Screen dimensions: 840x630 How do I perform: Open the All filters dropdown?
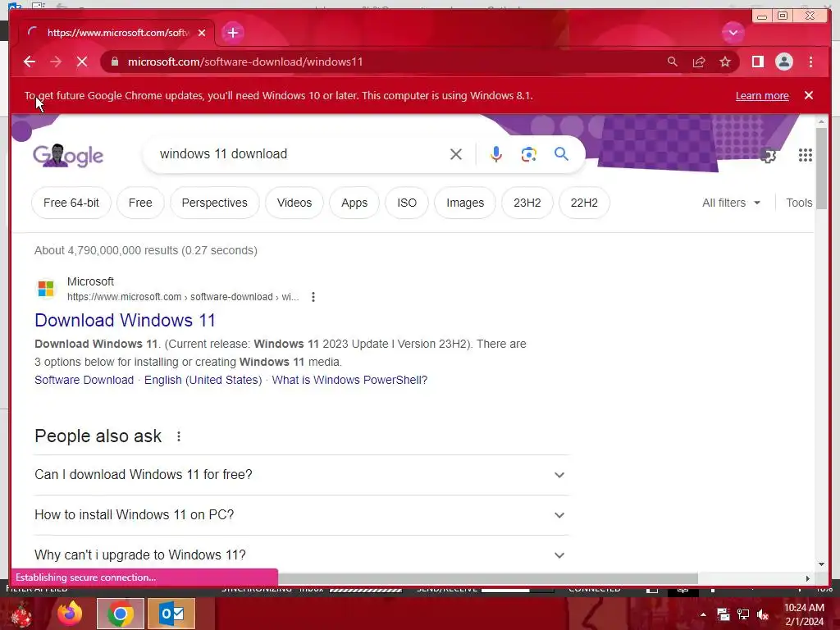coord(731,203)
